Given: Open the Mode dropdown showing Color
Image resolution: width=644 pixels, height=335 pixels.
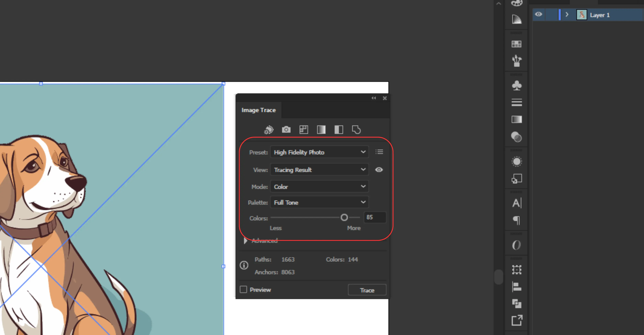Looking at the screenshot, I should 319,187.
